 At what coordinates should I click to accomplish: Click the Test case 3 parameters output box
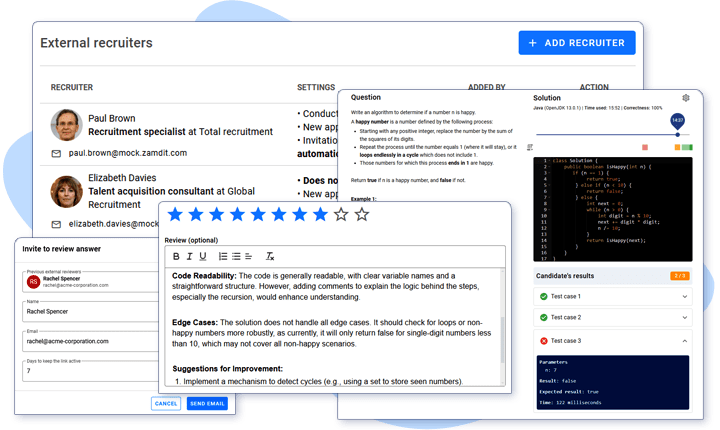coord(613,382)
